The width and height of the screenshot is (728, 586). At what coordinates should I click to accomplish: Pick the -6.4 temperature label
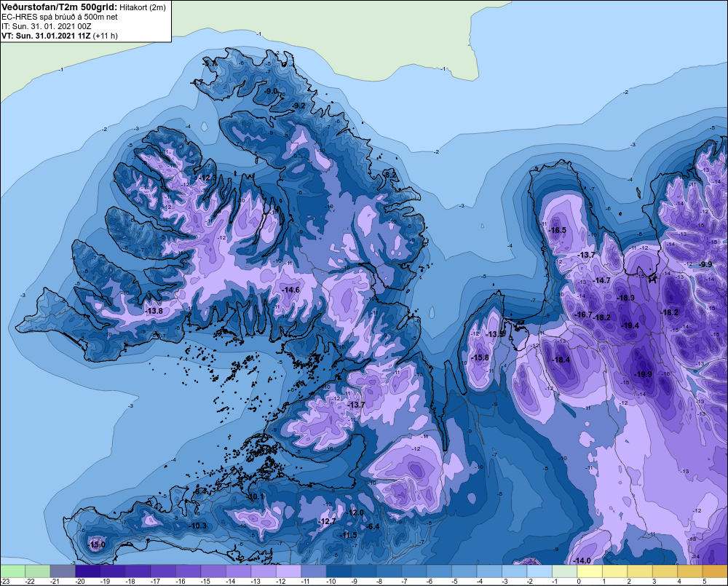tap(372, 526)
